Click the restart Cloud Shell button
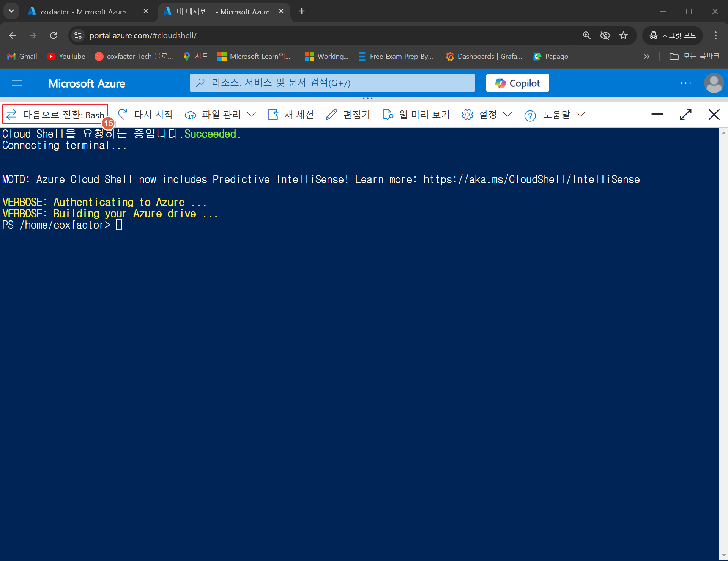This screenshot has width=728, height=561. (145, 114)
